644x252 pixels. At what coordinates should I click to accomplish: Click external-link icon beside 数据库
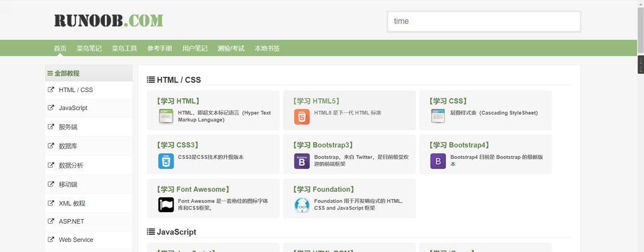click(x=51, y=146)
